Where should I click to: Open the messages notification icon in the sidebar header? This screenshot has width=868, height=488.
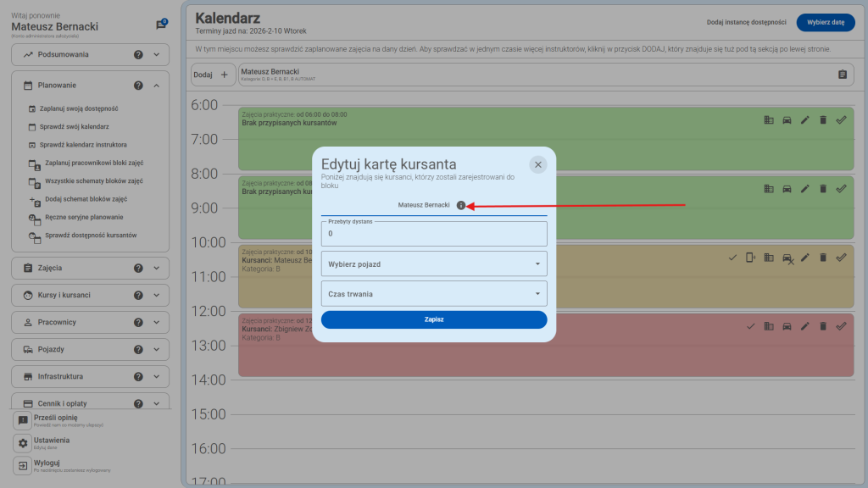coord(163,22)
